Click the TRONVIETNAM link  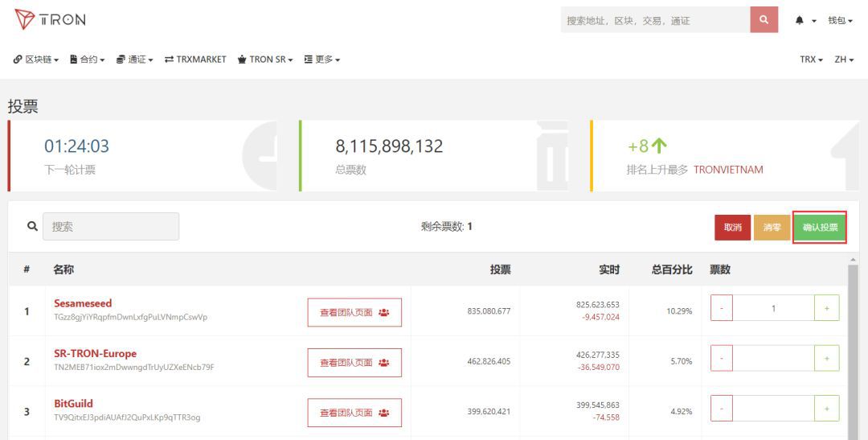click(x=728, y=170)
